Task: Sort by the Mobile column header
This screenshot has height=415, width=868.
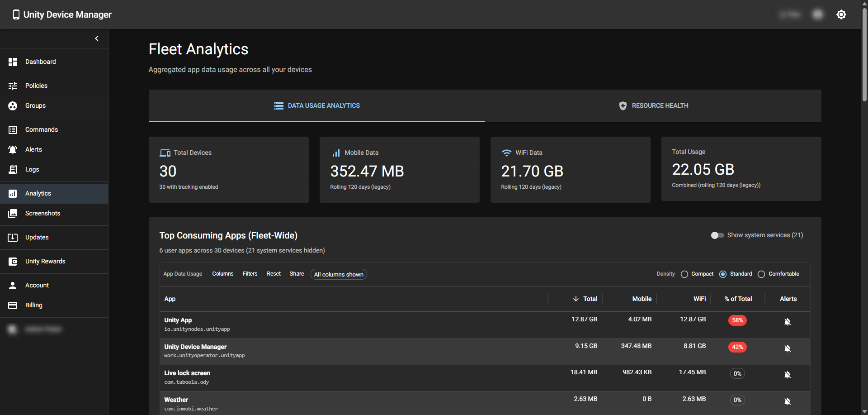Action: pos(642,299)
